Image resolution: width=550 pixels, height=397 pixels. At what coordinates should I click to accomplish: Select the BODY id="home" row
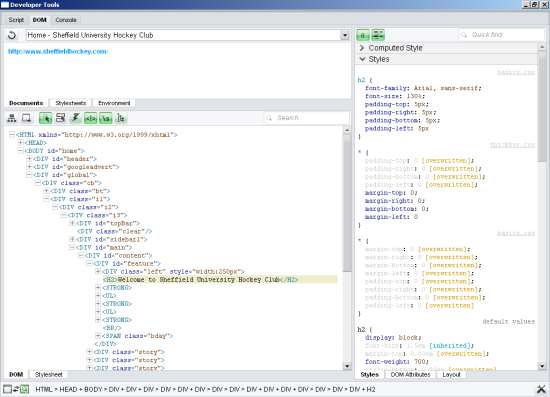[x=54, y=150]
